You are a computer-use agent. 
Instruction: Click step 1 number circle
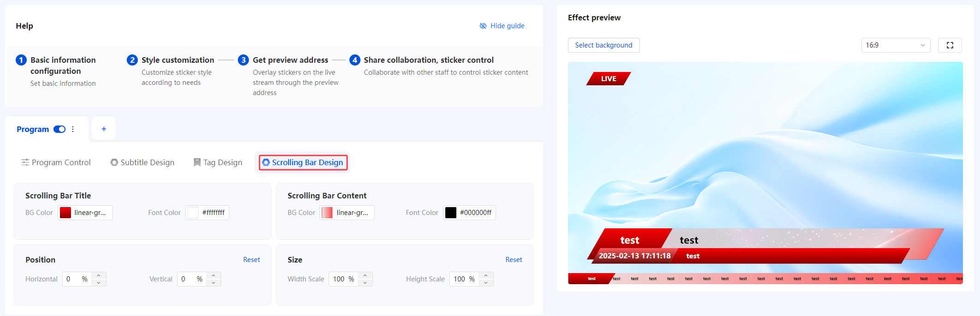[x=21, y=60]
